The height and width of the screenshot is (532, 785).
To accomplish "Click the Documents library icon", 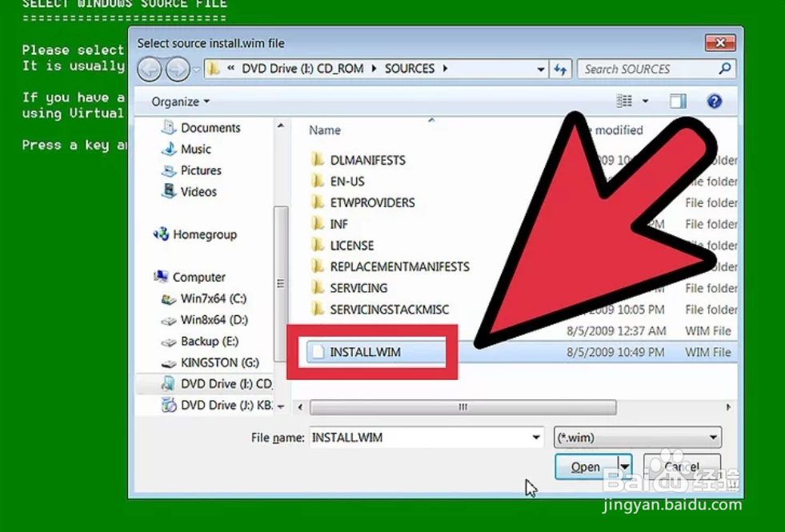I will coord(169,127).
